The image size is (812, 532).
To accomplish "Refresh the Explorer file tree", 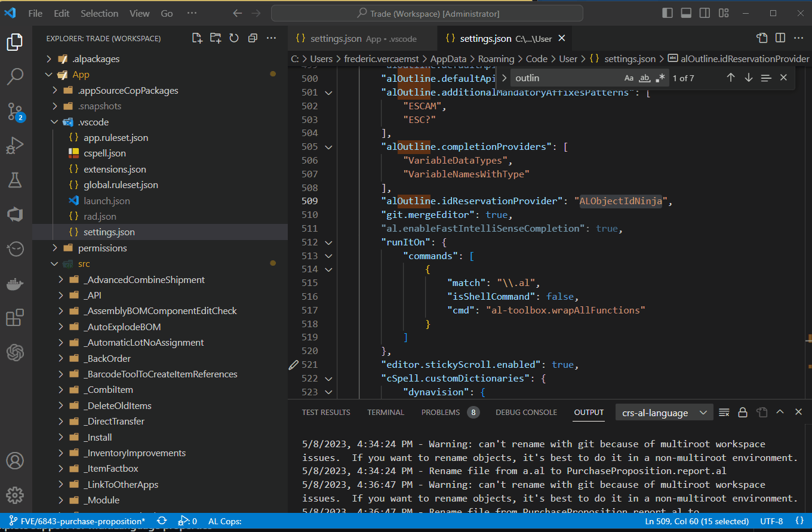I will pyautogui.click(x=234, y=38).
